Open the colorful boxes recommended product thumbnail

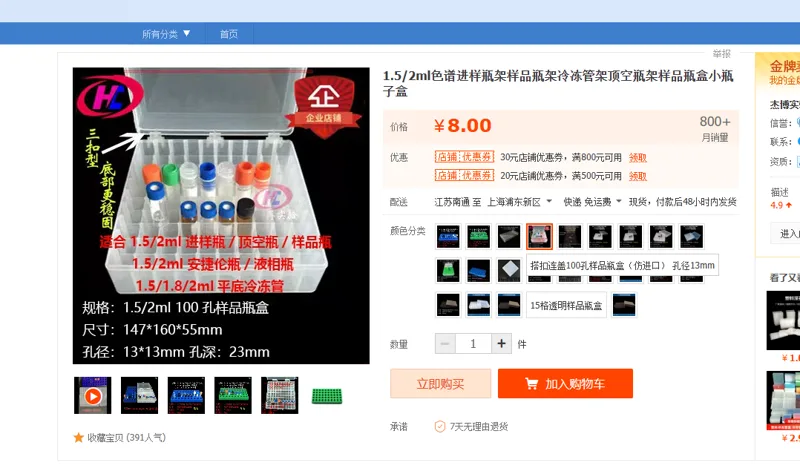[784, 401]
